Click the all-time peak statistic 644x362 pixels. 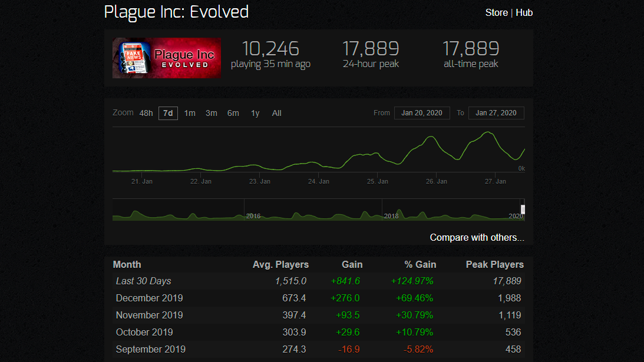coord(471,54)
